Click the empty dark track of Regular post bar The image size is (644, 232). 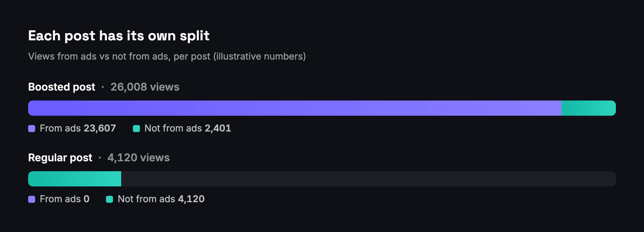click(369, 179)
